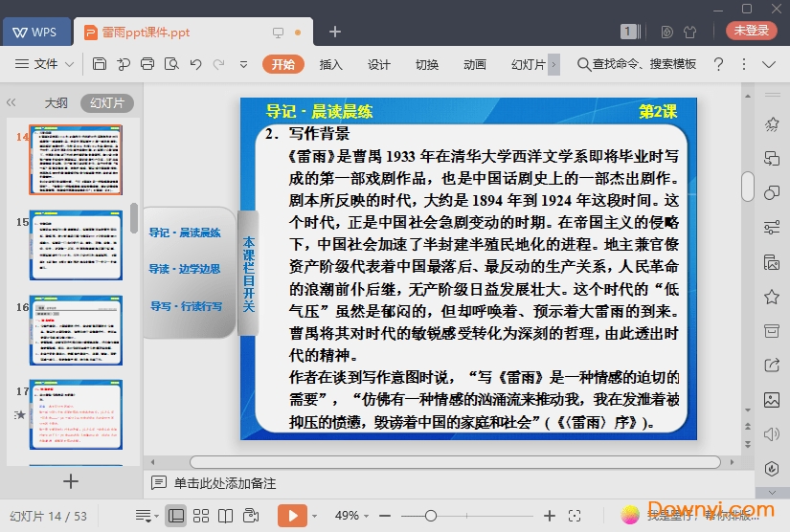
Task: Click the Undo arrow icon
Action: coord(195,64)
